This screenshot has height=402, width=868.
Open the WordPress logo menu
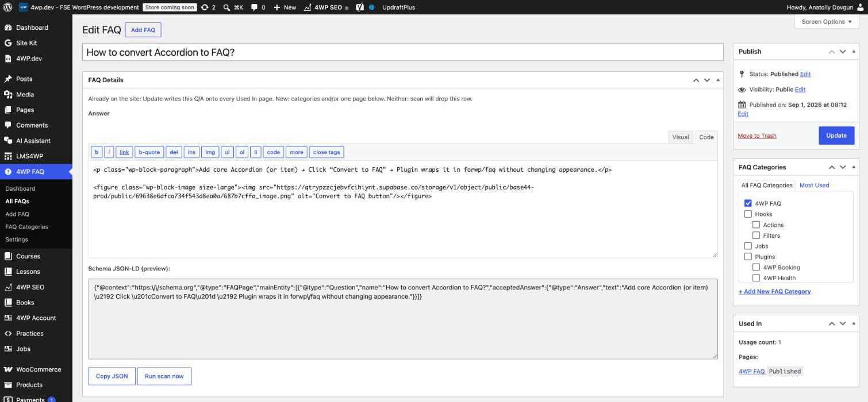pyautogui.click(x=7, y=7)
